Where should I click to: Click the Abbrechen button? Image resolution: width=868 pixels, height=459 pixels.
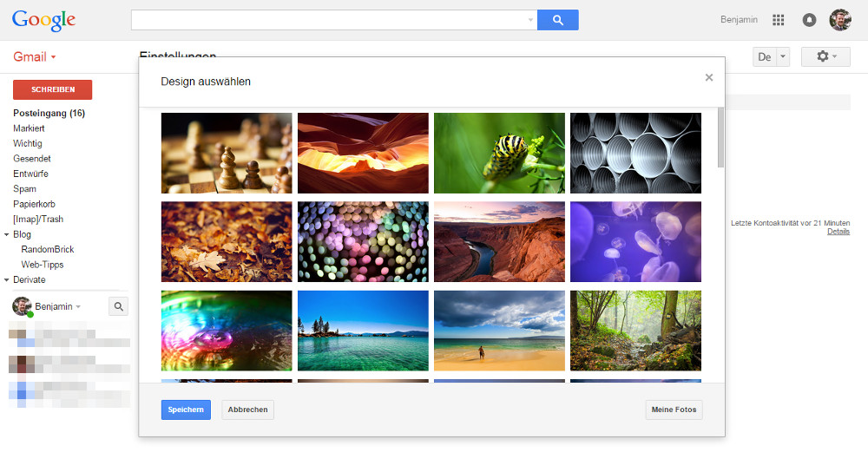pos(247,410)
